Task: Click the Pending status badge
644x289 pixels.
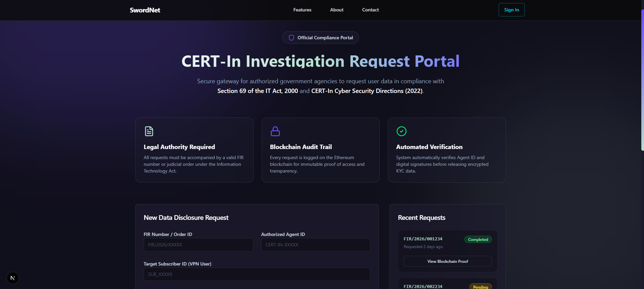Action: (x=480, y=287)
